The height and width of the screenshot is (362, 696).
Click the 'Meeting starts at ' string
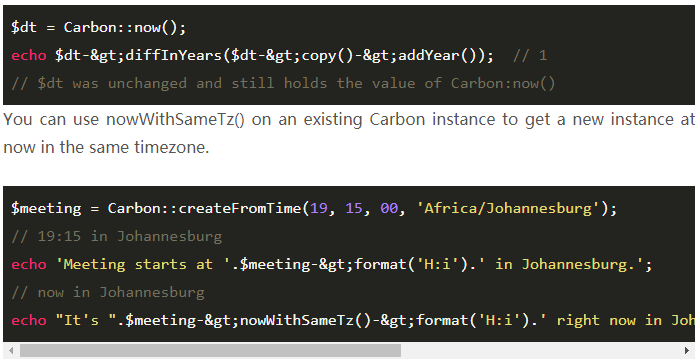pyautogui.click(x=143, y=264)
